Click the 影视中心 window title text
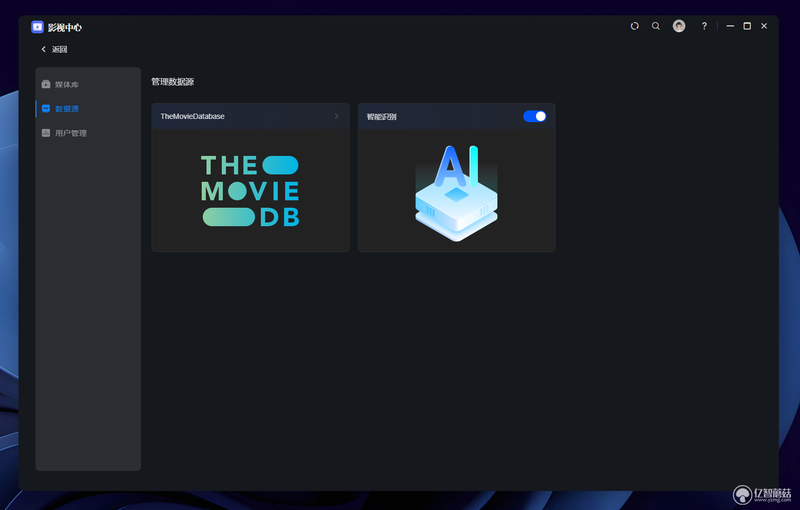Image resolution: width=800 pixels, height=510 pixels. tap(65, 28)
